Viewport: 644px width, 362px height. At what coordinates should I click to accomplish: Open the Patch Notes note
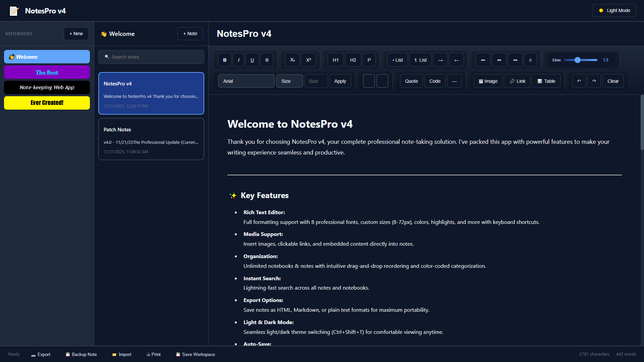[151, 139]
